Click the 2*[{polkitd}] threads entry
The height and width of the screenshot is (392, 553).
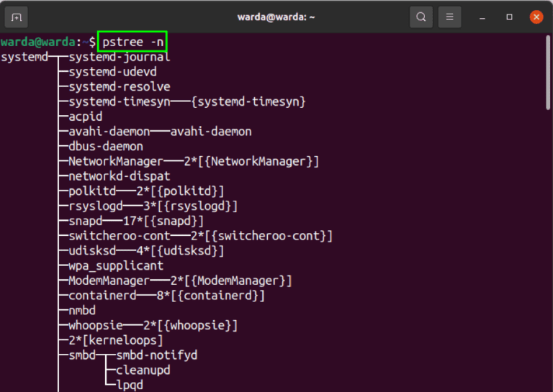180,191
